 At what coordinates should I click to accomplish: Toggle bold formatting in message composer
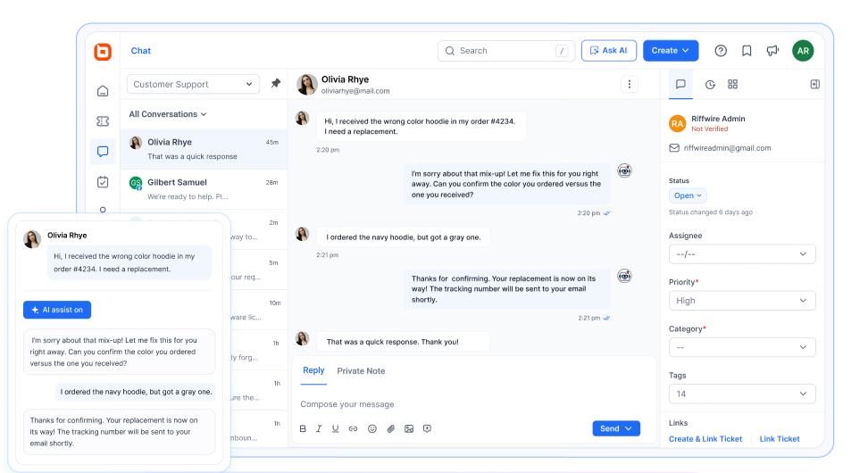pos(303,428)
